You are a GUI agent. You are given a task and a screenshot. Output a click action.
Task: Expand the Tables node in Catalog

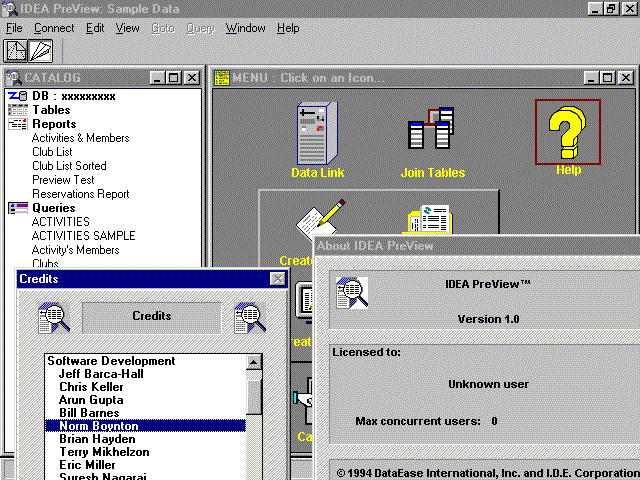[51, 110]
